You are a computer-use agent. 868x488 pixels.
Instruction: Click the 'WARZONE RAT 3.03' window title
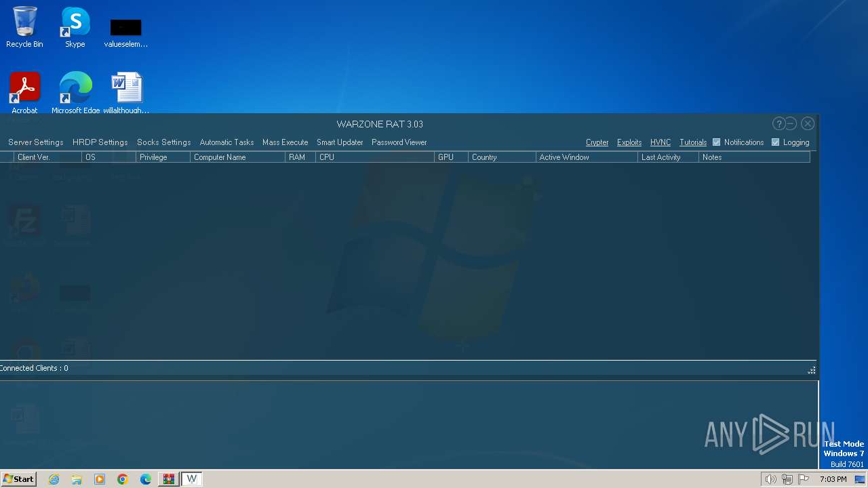(380, 124)
